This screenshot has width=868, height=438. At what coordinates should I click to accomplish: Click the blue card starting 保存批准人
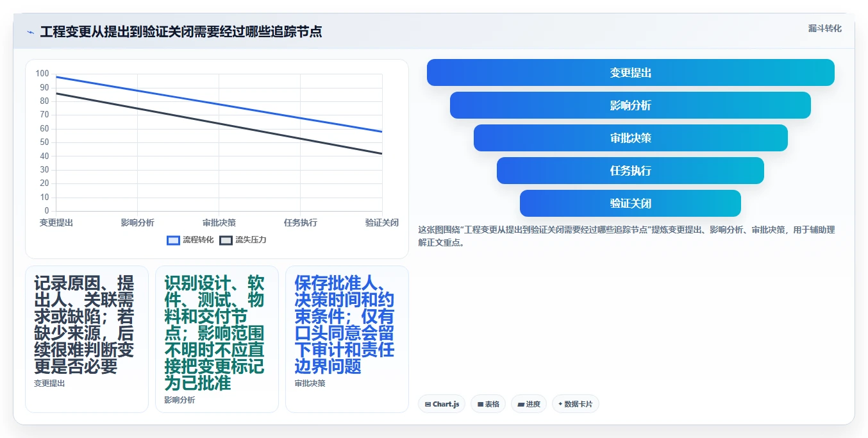point(347,339)
